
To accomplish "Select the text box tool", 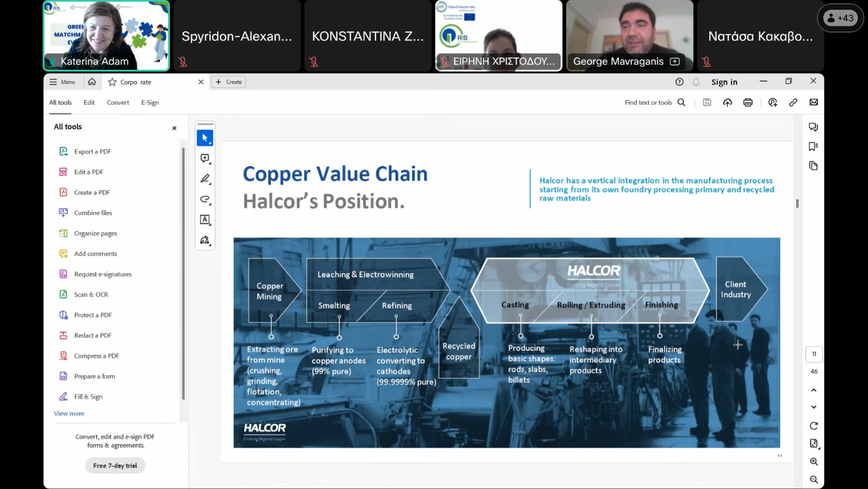I will tap(205, 219).
